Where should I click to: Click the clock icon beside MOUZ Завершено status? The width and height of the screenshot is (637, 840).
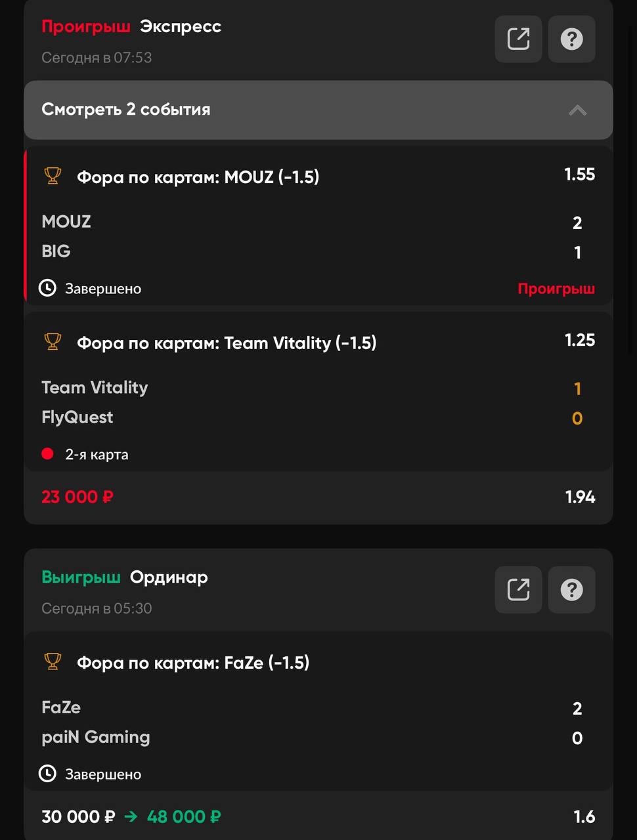click(x=47, y=287)
